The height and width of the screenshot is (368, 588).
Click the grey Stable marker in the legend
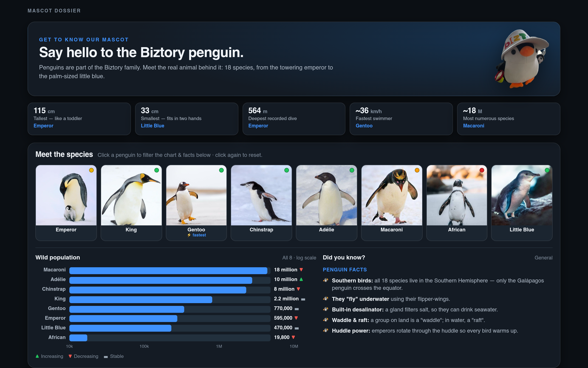(x=106, y=357)
